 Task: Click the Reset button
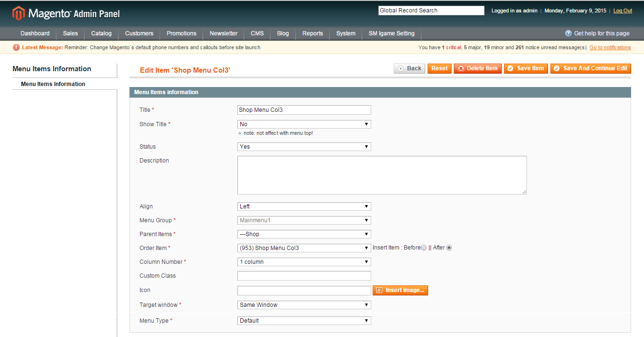click(x=440, y=68)
